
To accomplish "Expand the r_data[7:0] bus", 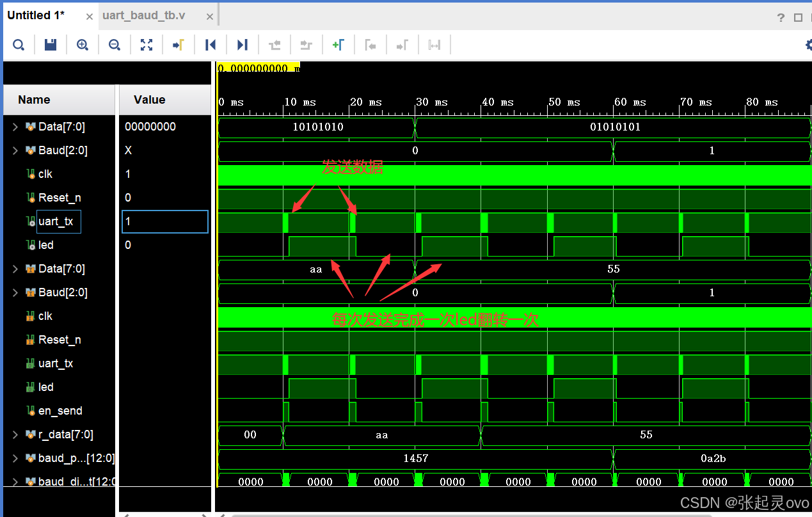I will pyautogui.click(x=15, y=434).
